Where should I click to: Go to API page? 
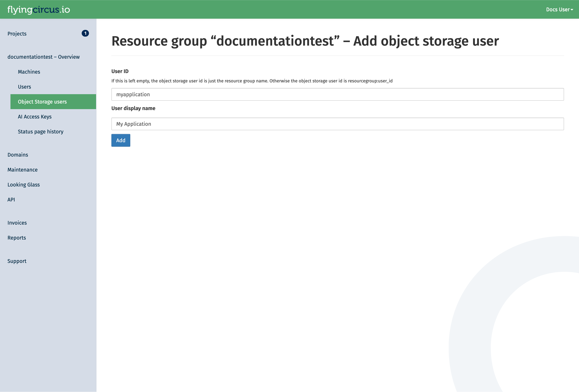(x=11, y=200)
